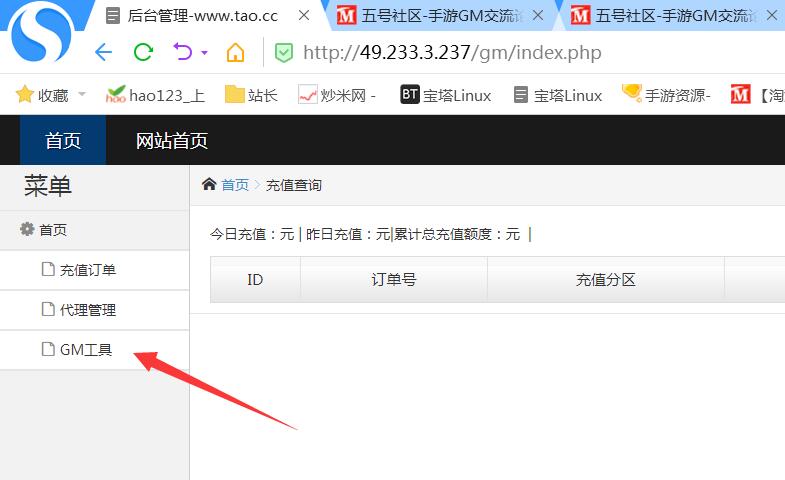This screenshot has width=785, height=480.
Task: Click the 收藏 star favorites button
Action: [42, 95]
